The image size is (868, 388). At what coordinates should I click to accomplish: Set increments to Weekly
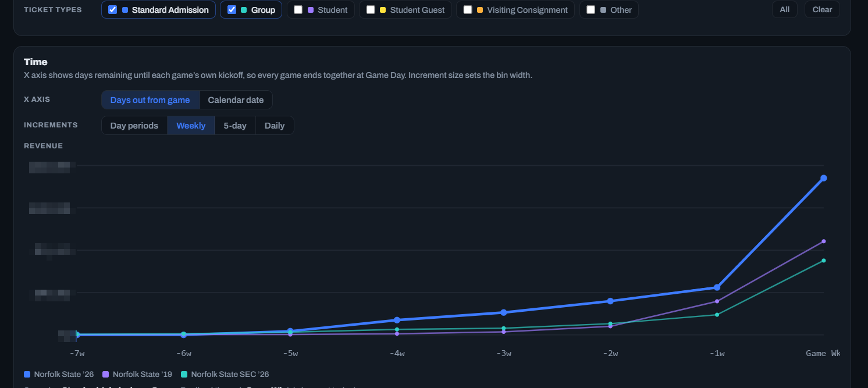191,126
